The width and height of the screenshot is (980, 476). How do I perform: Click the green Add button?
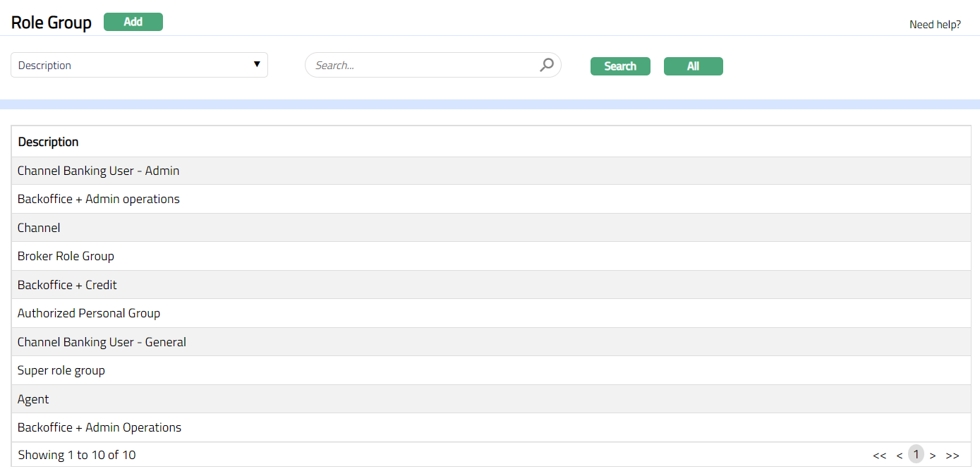pyautogui.click(x=133, y=22)
